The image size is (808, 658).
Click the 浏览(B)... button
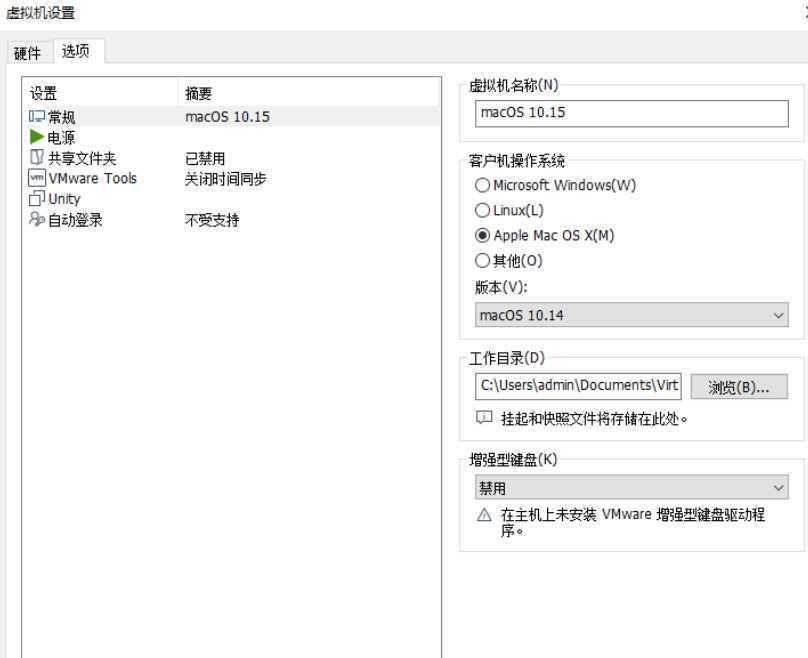(739, 387)
